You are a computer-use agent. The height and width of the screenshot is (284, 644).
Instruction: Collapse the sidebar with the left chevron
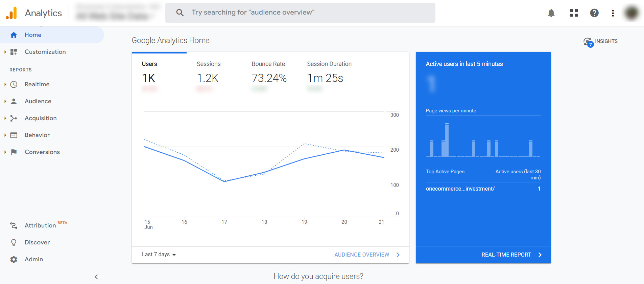(96, 277)
